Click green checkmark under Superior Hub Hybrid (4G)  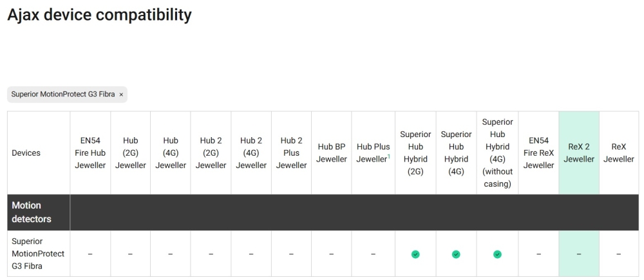coord(456,254)
